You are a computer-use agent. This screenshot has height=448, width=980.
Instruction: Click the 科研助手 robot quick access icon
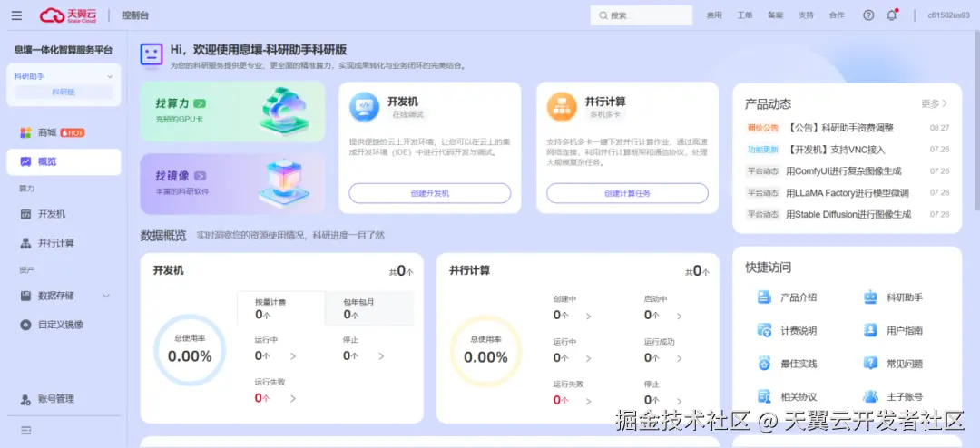(870, 297)
